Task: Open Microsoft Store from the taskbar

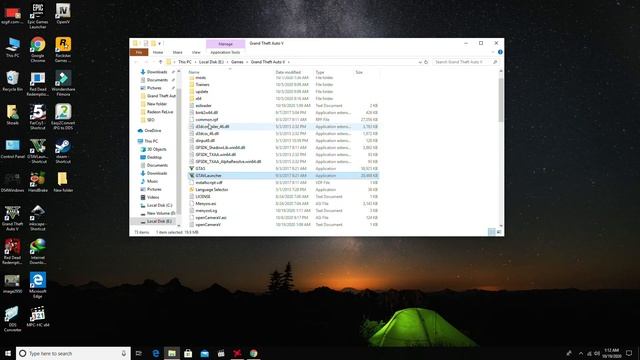Action: (x=188, y=353)
